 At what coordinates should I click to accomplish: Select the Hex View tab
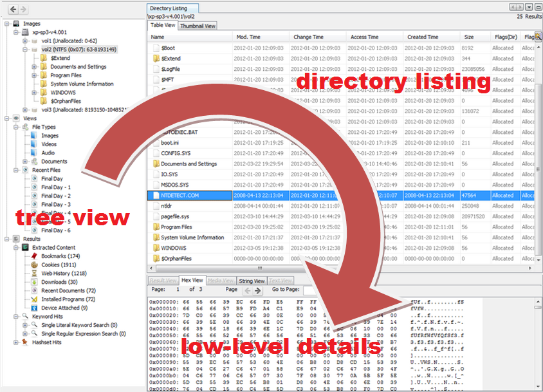pyautogui.click(x=192, y=280)
